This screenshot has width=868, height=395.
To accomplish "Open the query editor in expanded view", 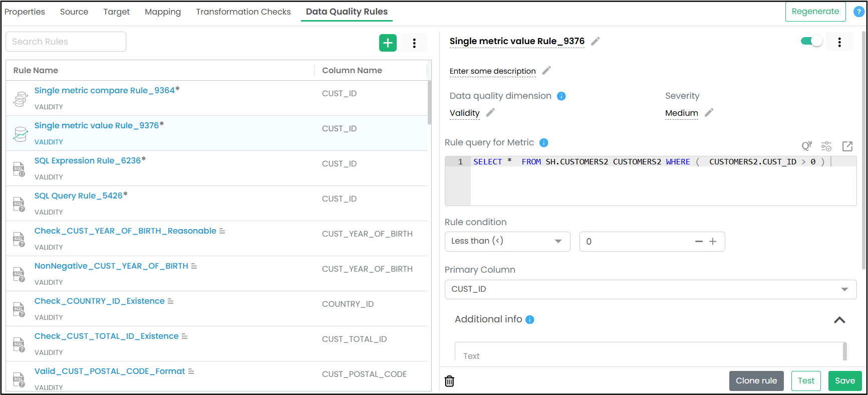I will 847,146.
